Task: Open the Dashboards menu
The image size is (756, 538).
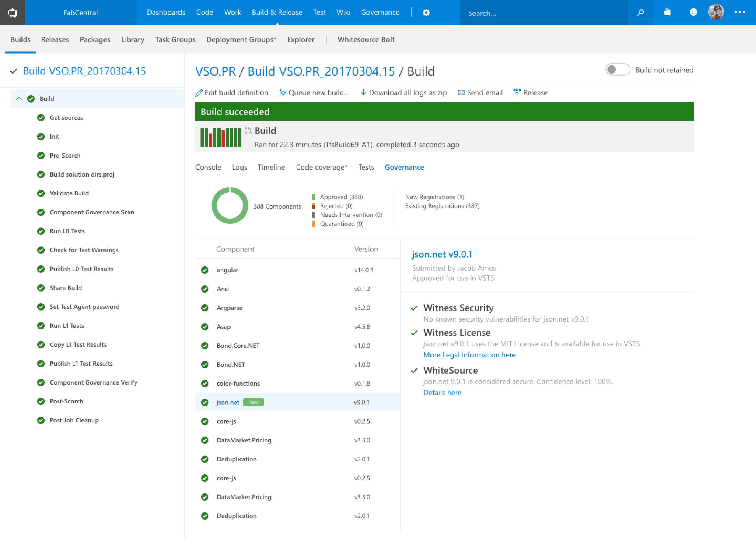Action: click(x=166, y=12)
